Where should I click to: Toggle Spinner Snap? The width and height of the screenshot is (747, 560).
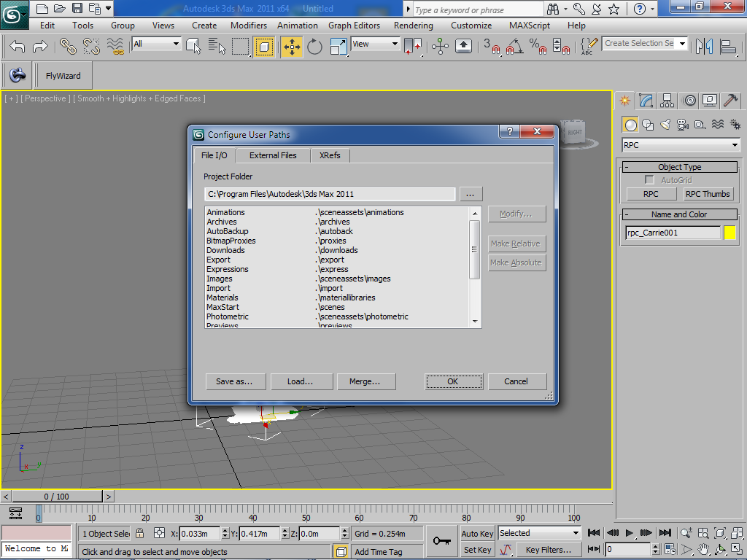561,47
